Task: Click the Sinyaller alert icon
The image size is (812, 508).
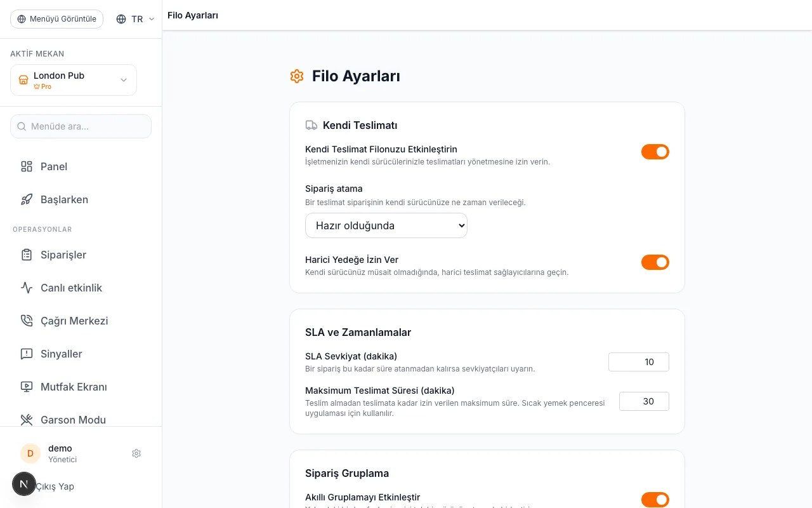Action: point(27,354)
